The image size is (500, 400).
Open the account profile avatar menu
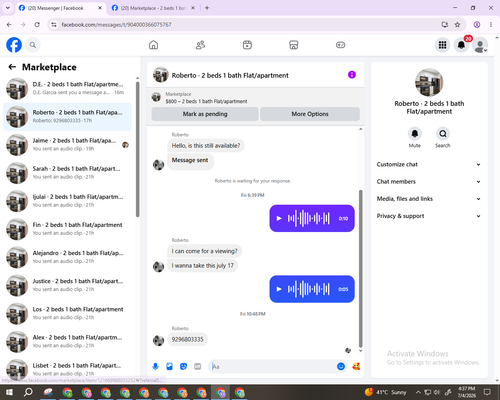pos(480,45)
